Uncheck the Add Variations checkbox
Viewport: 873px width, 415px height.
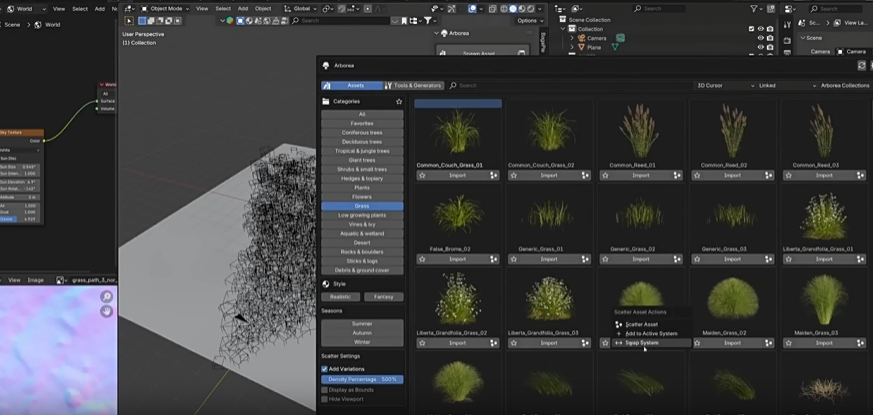click(324, 369)
